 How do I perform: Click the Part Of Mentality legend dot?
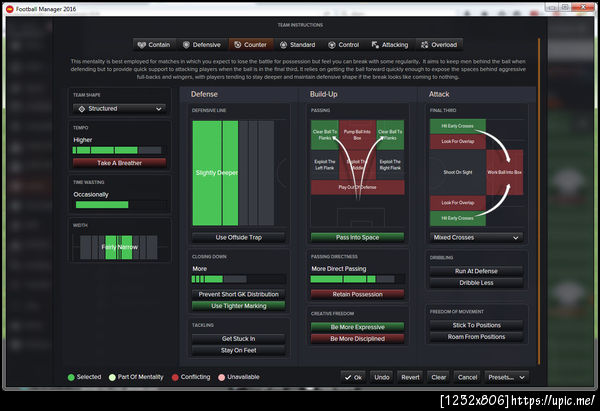click(112, 377)
